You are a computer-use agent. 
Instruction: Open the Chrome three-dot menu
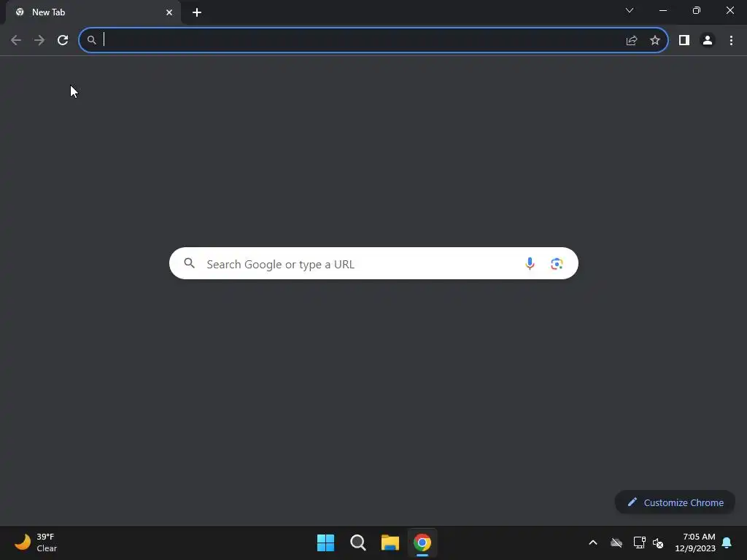731,41
